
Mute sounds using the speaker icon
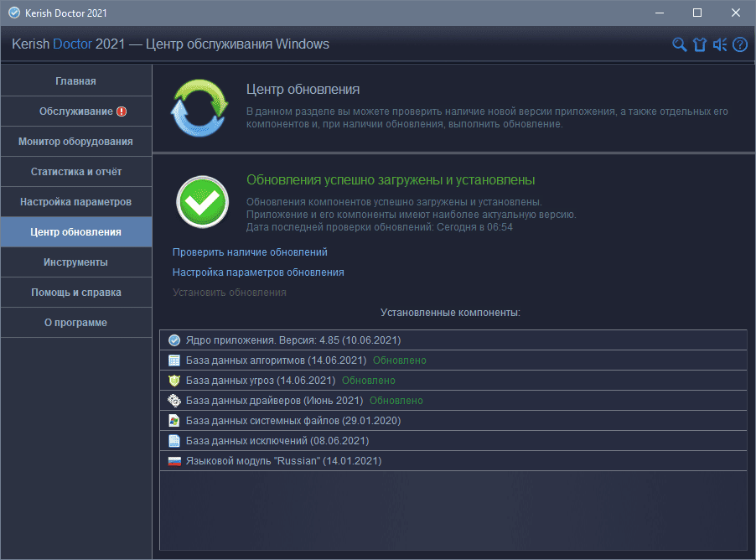(x=720, y=45)
